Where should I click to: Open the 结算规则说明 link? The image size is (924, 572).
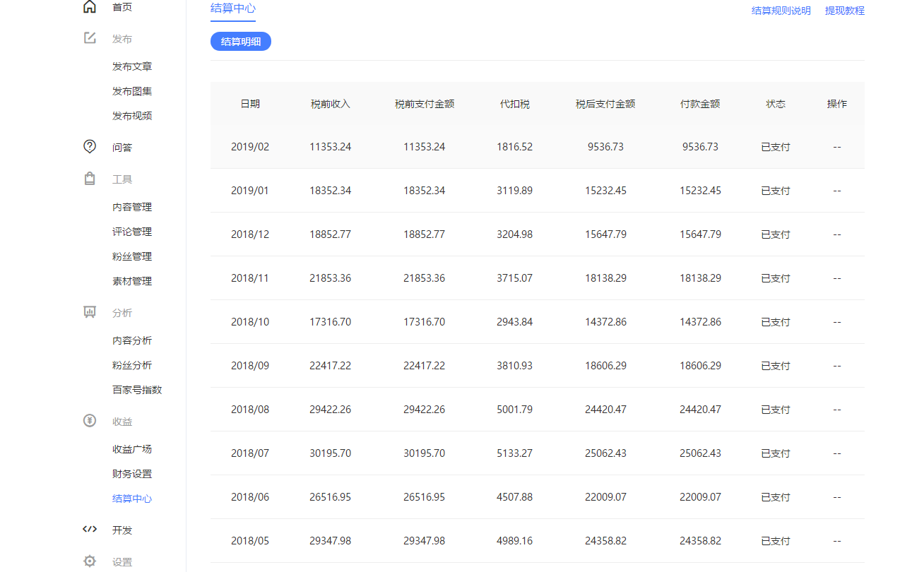(781, 11)
